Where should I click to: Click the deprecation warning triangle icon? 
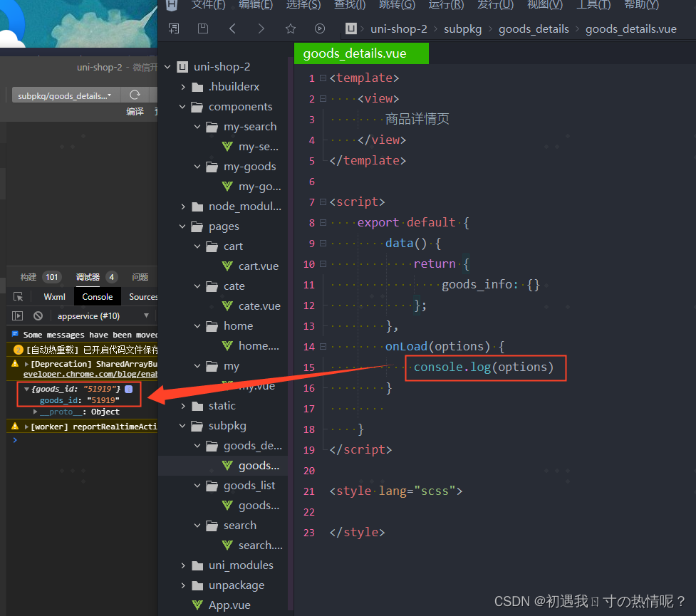(x=15, y=363)
